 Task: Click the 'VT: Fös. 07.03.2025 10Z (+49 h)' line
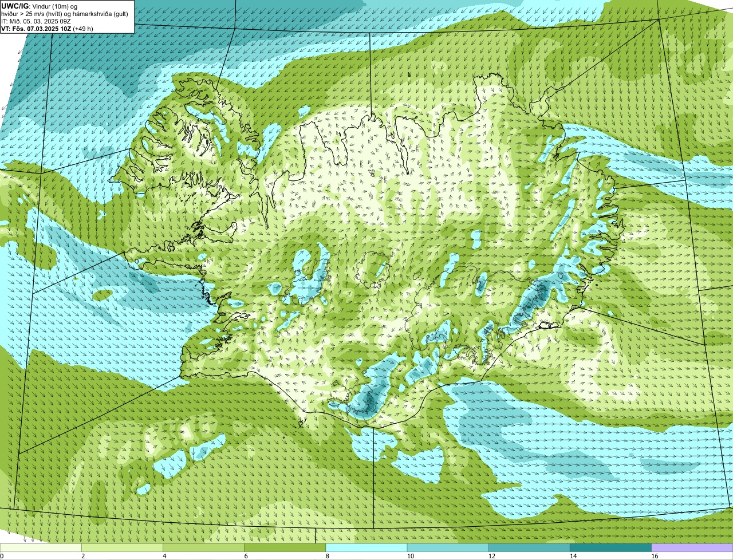coord(47,29)
